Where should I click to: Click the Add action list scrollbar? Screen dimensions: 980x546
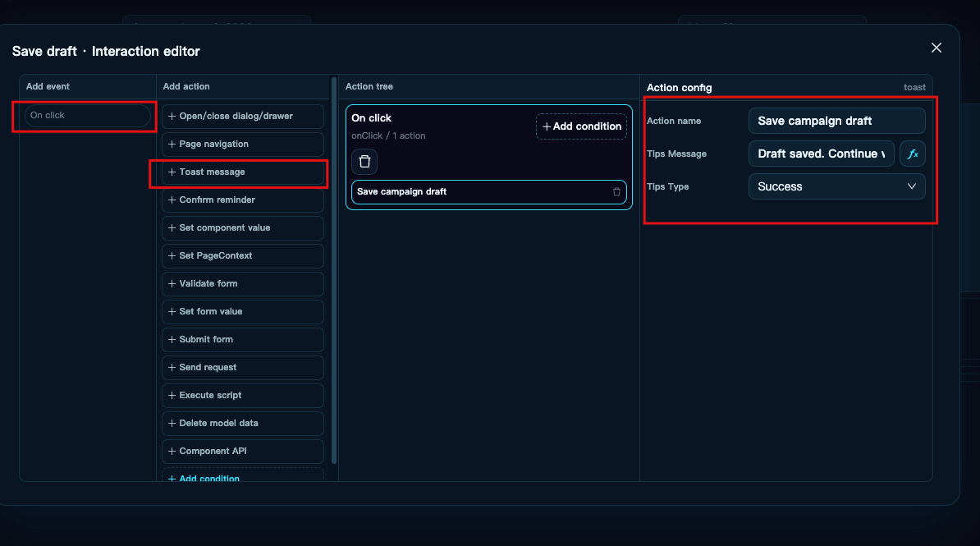[334, 270]
